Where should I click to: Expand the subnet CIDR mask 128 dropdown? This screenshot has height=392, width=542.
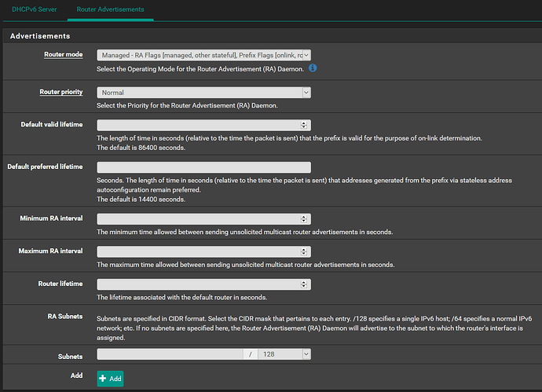click(284, 354)
